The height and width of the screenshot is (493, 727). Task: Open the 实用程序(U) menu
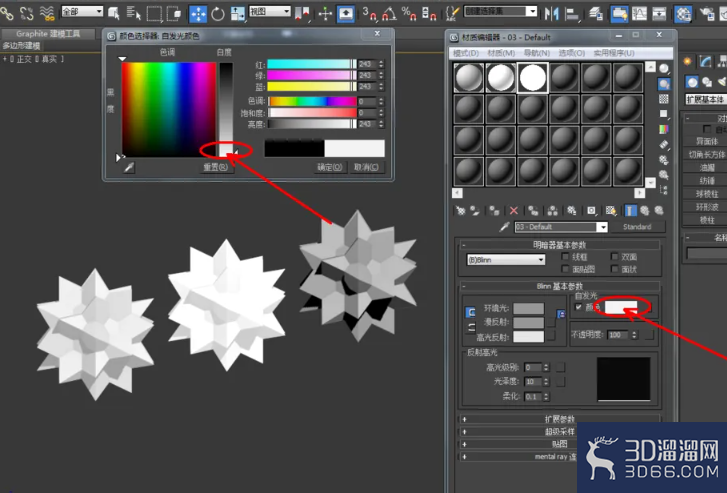[x=614, y=53]
